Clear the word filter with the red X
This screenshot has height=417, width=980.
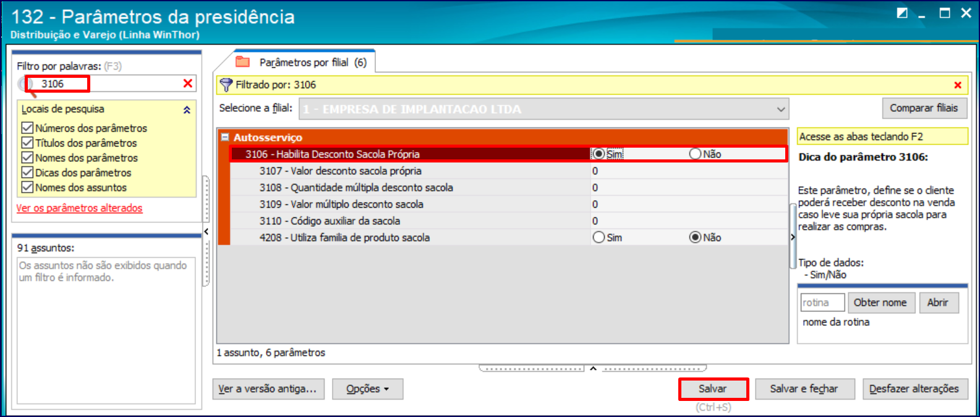tap(188, 83)
